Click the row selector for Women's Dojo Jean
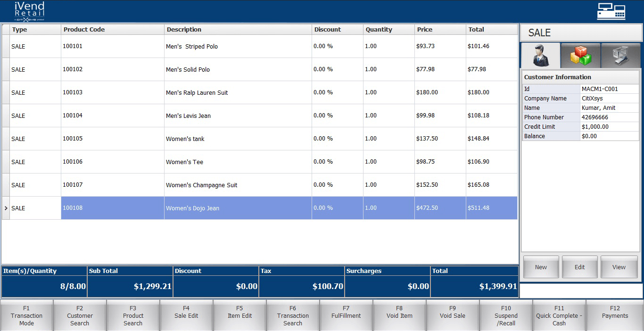This screenshot has width=644, height=331. click(x=6, y=208)
